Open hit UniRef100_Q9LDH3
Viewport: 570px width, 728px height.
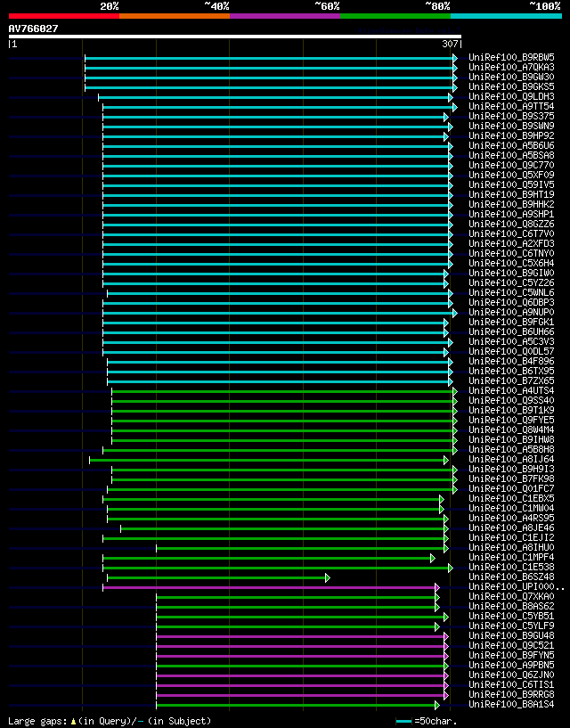(511, 96)
